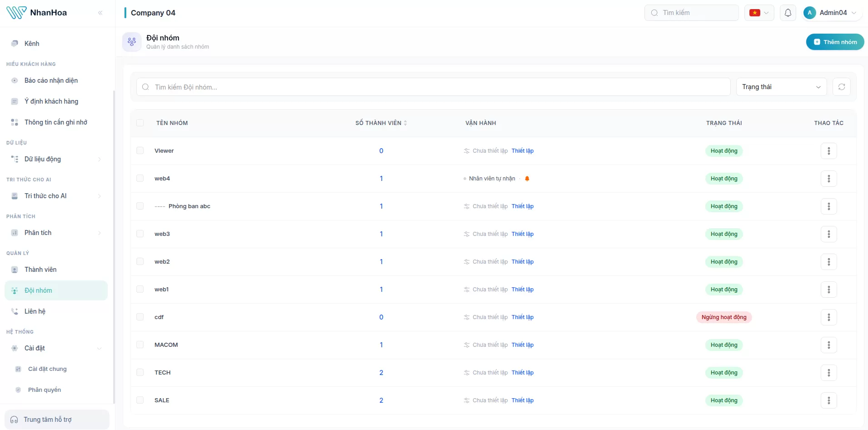The image size is (868, 430).
Task: Click the Thêm nhóm button
Action: [x=835, y=42]
